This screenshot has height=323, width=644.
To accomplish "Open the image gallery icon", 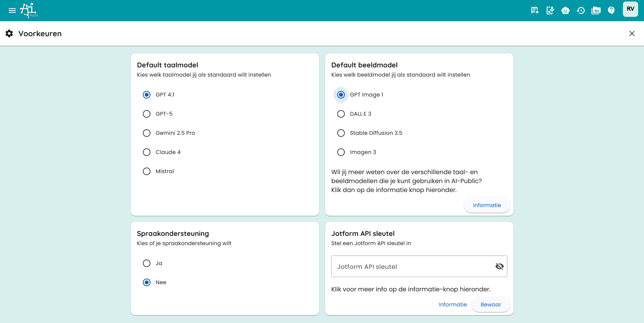I will pos(596,10).
